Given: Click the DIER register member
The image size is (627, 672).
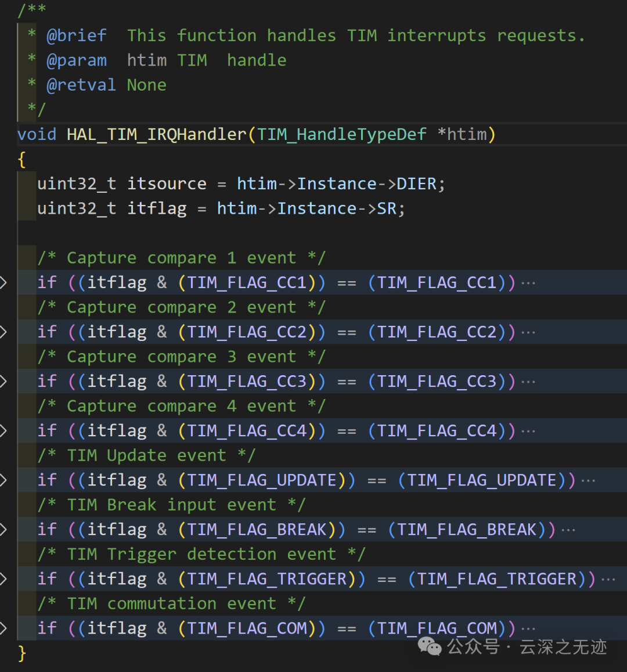Looking at the screenshot, I should tap(417, 184).
